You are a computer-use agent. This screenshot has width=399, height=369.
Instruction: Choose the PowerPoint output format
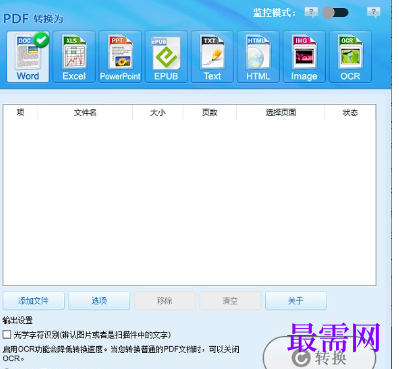120,57
